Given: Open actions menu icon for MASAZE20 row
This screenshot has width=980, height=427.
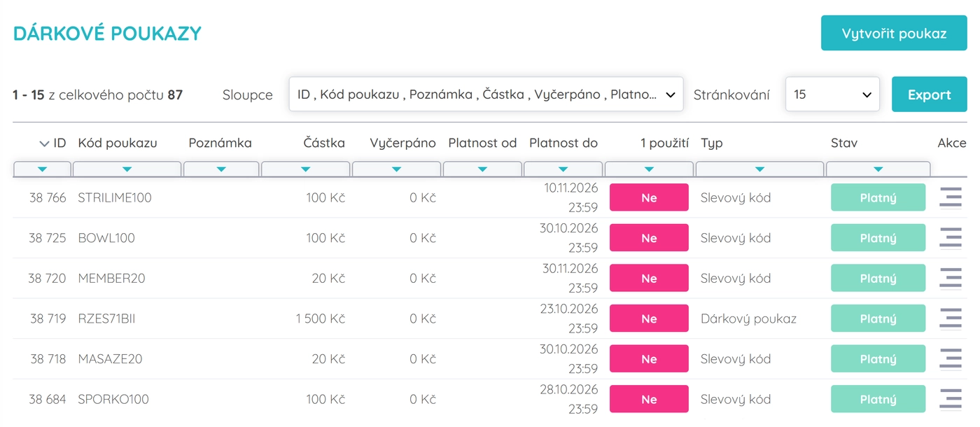Looking at the screenshot, I should pyautogui.click(x=950, y=359).
